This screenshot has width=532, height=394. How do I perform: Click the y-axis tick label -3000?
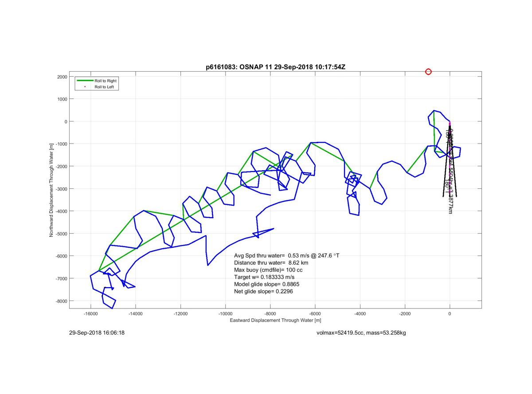(61, 189)
